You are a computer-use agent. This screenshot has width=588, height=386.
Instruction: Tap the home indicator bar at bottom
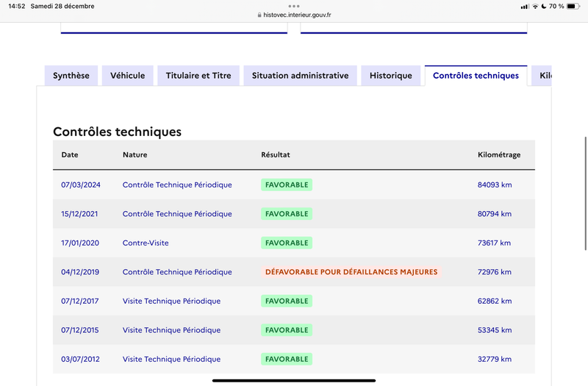coord(294,380)
